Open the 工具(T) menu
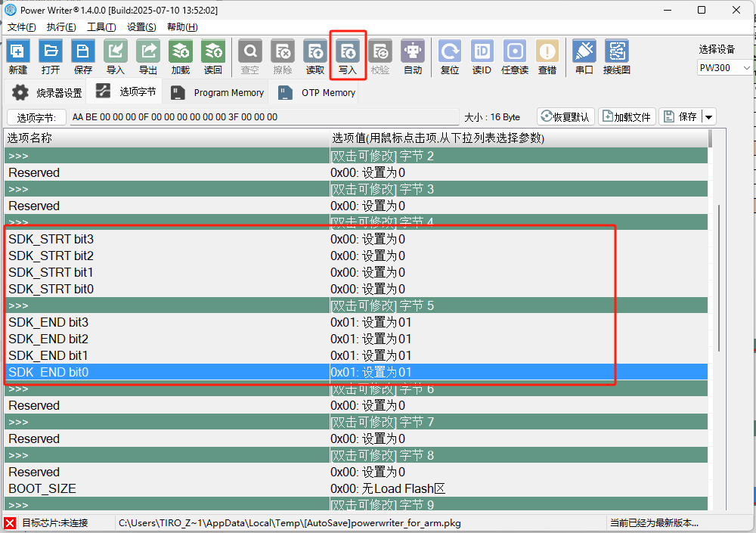 (x=101, y=27)
